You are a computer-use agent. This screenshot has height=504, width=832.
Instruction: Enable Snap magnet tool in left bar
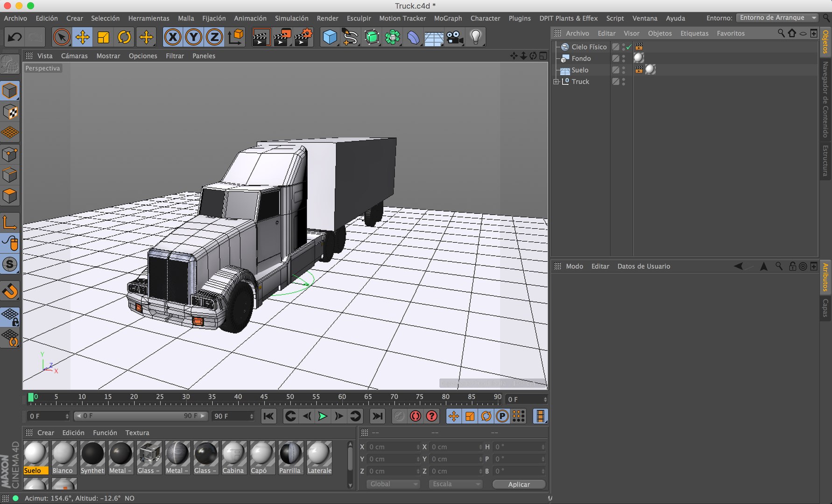(10, 291)
